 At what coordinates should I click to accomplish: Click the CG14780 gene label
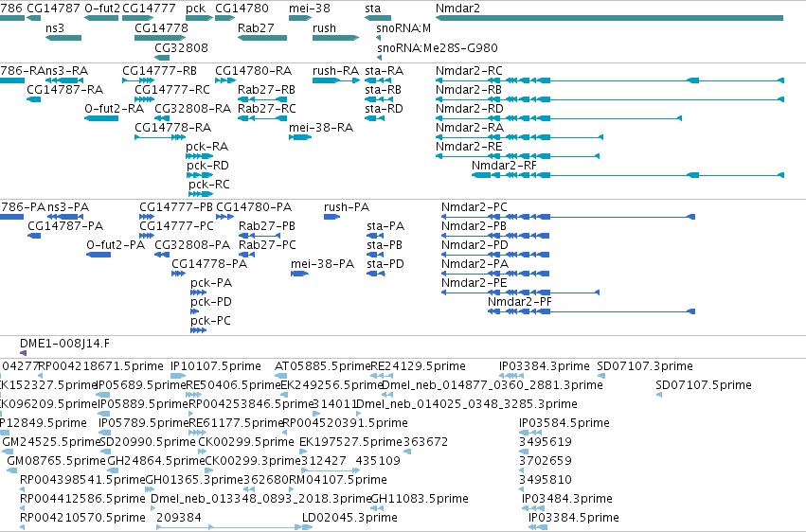(242, 9)
